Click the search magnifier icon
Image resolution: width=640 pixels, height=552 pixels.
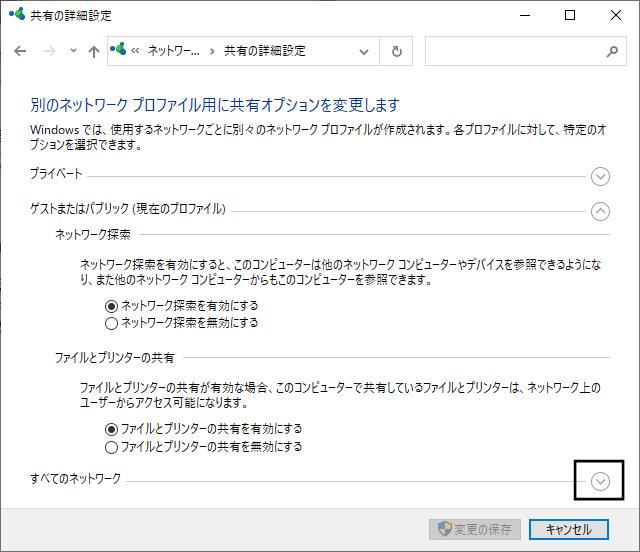coord(612,51)
